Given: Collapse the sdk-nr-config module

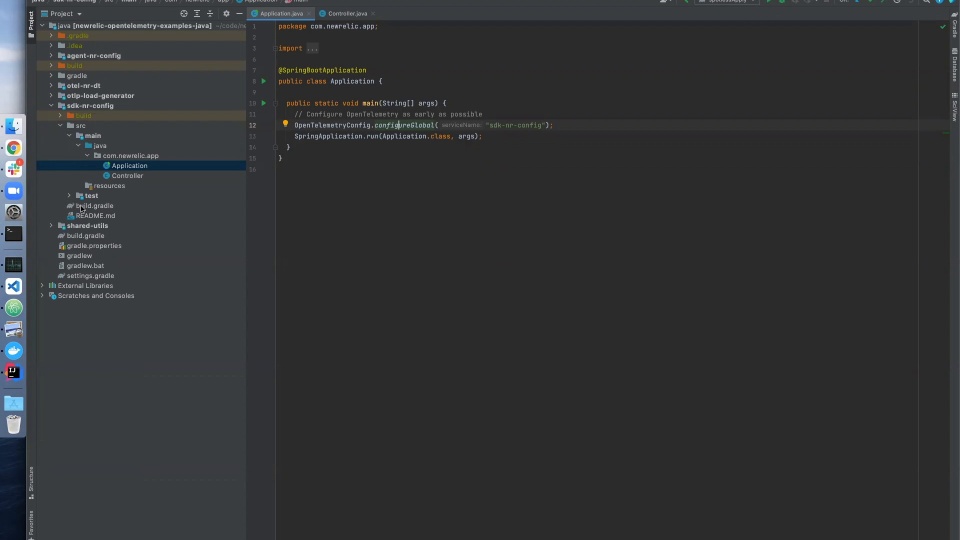Looking at the screenshot, I should [x=51, y=105].
